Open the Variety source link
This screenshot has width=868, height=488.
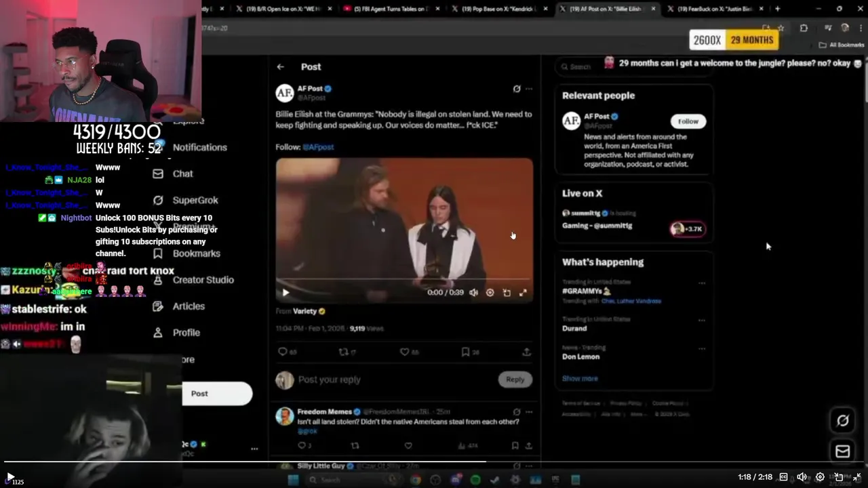(304, 311)
